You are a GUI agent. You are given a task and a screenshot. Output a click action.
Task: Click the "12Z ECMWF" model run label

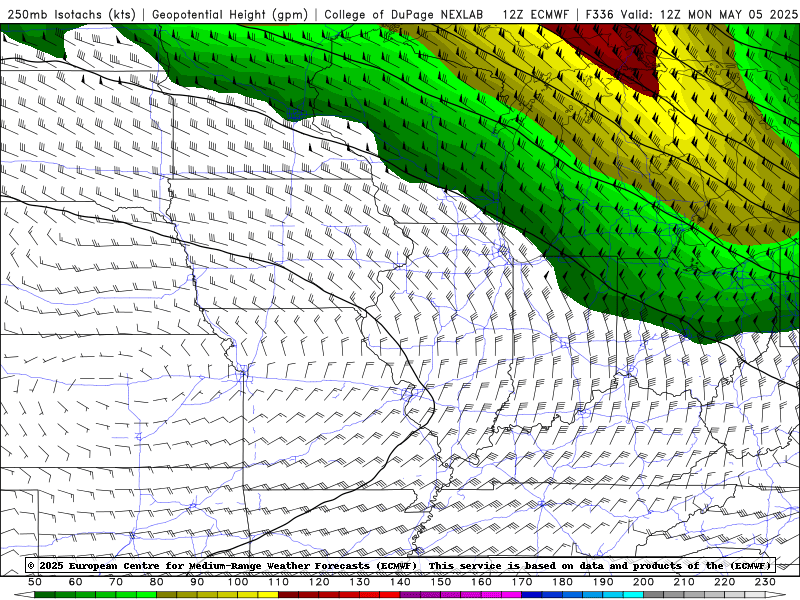click(535, 14)
